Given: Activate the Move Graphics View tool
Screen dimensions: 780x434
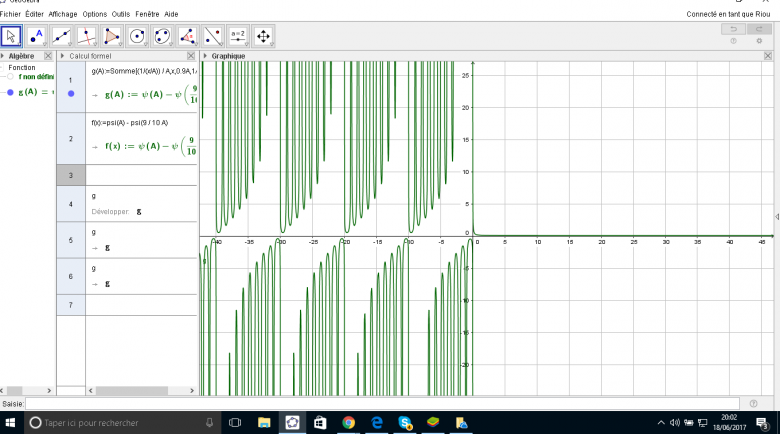Looking at the screenshot, I should 264,37.
